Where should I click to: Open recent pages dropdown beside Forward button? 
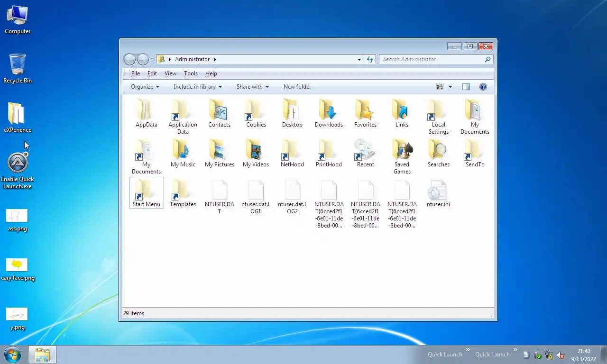click(x=152, y=59)
